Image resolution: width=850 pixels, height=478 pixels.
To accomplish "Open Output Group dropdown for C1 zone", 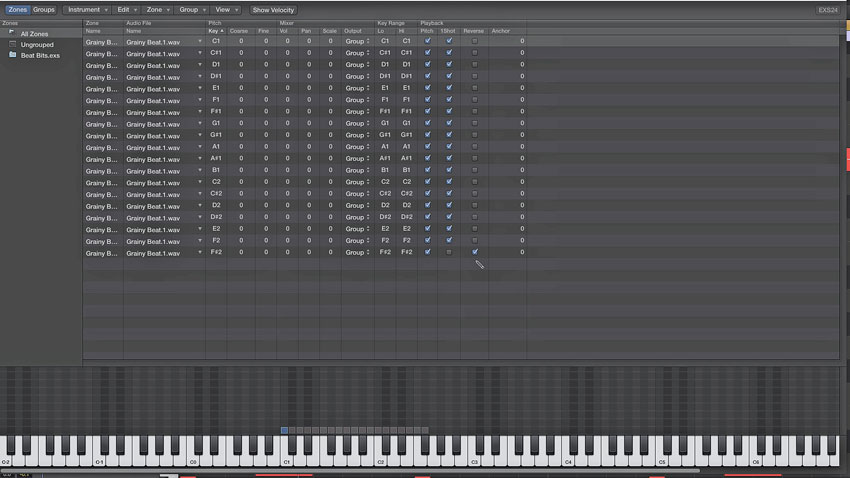I will click(357, 41).
